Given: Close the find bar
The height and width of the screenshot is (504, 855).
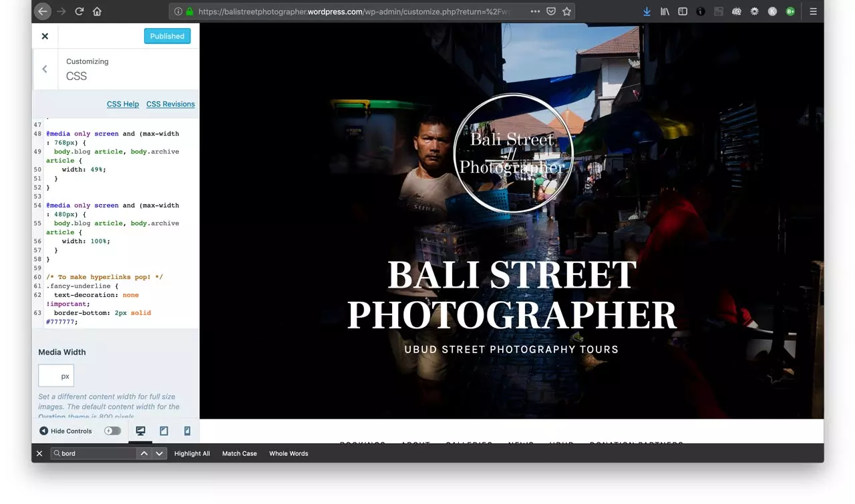Looking at the screenshot, I should click(x=39, y=453).
